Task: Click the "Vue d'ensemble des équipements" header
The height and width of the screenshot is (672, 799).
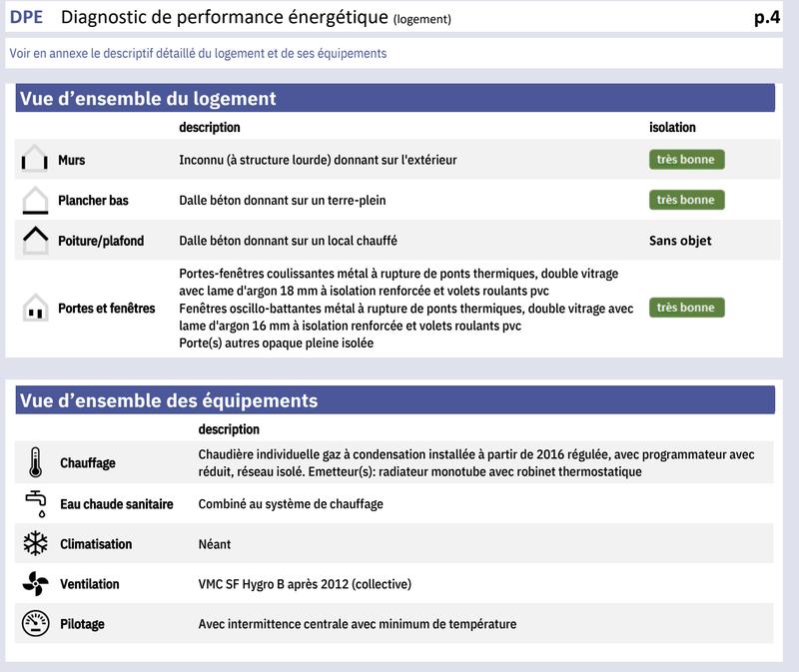Action: pyautogui.click(x=169, y=400)
